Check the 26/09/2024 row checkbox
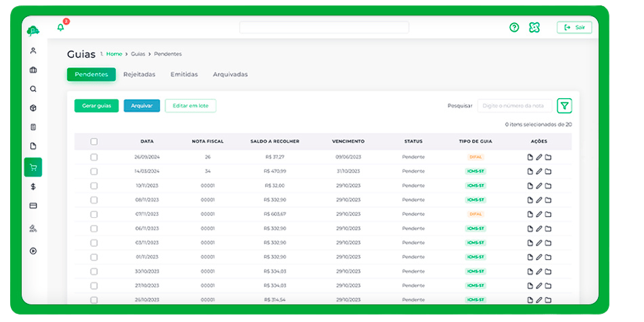The width and height of the screenshot is (644, 322). (94, 157)
